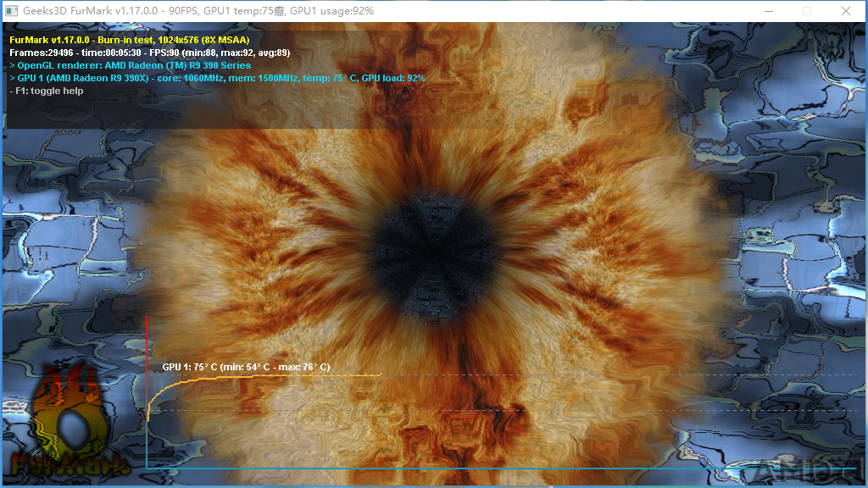Click the 'GPU 1: 75° C' temperature graph label
The width and height of the screenshot is (868, 488).
pos(246,367)
